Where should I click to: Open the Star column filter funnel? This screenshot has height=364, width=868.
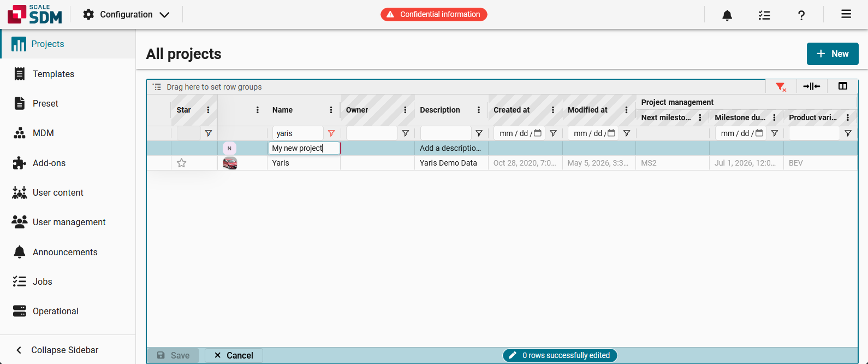click(x=208, y=133)
